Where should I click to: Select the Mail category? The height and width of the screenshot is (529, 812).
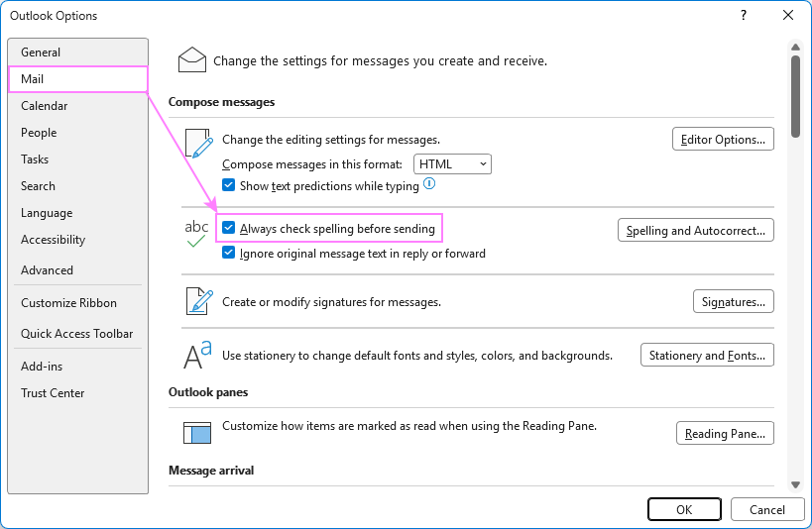77,79
